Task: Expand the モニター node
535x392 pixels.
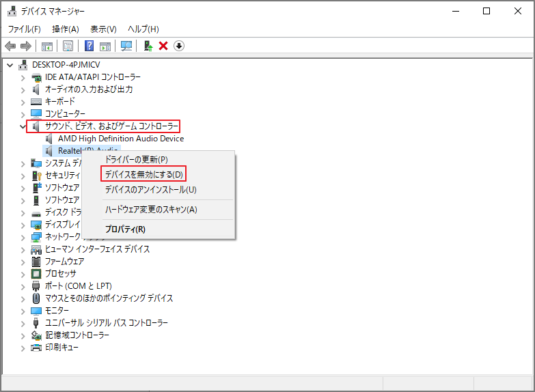Action: [23, 311]
